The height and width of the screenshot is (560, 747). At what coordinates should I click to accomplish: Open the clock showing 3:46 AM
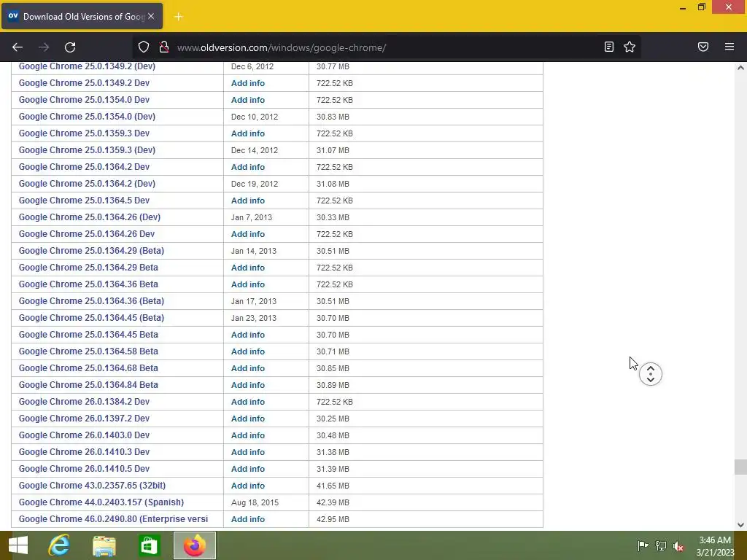coord(715,546)
